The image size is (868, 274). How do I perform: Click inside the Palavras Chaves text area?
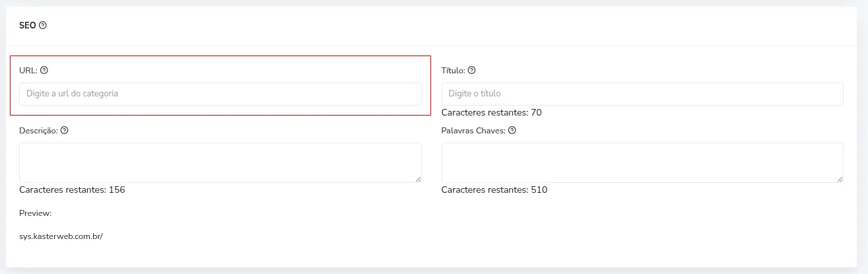[x=642, y=162]
